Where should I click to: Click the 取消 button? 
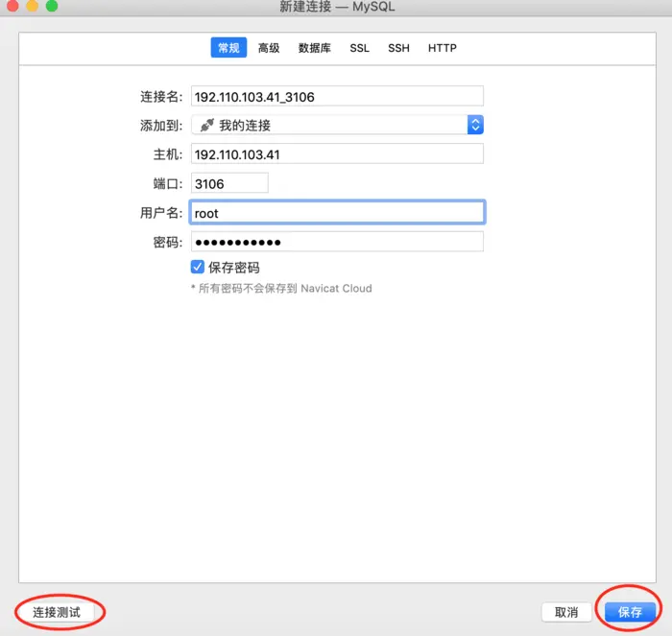[x=566, y=612]
